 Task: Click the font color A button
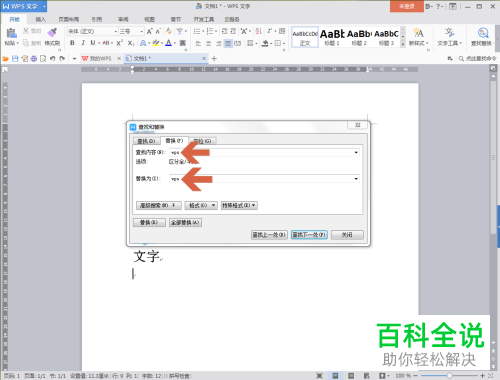[169, 43]
